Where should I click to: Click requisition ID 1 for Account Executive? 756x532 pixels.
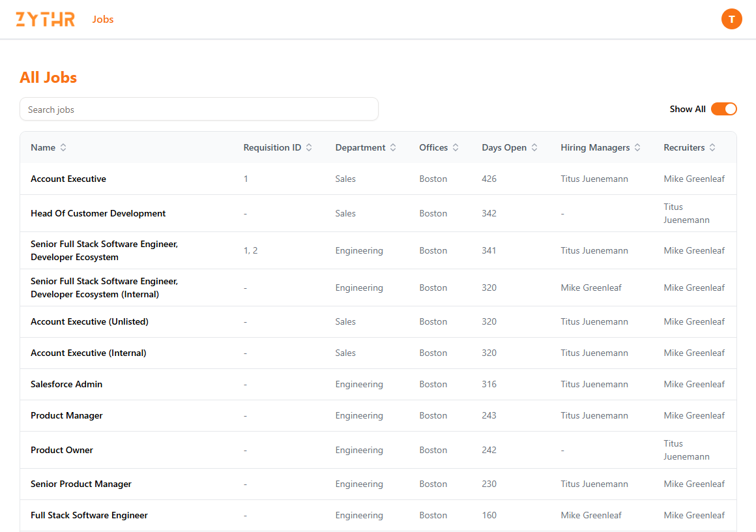[x=246, y=179]
